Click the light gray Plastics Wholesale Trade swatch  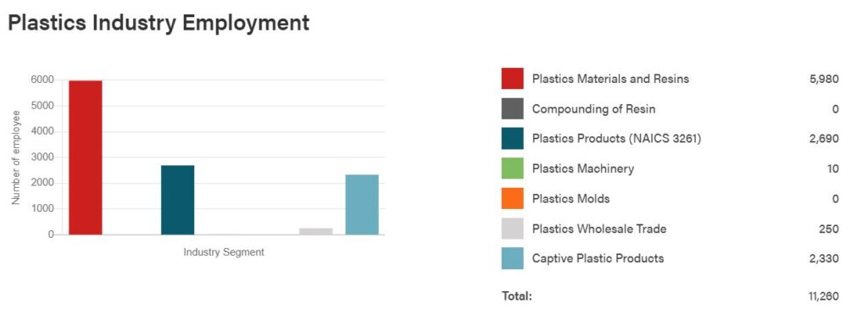(x=512, y=229)
